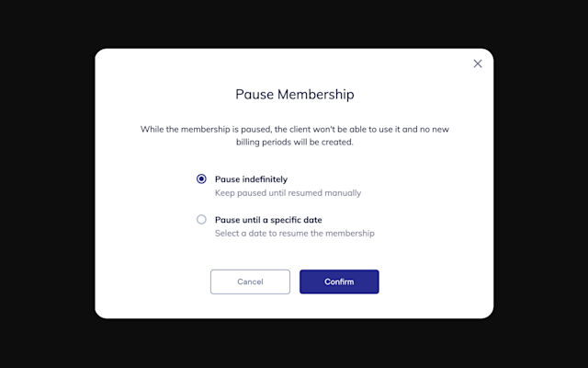The height and width of the screenshot is (368, 588).
Task: Confirm pausing the membership
Action: (339, 282)
